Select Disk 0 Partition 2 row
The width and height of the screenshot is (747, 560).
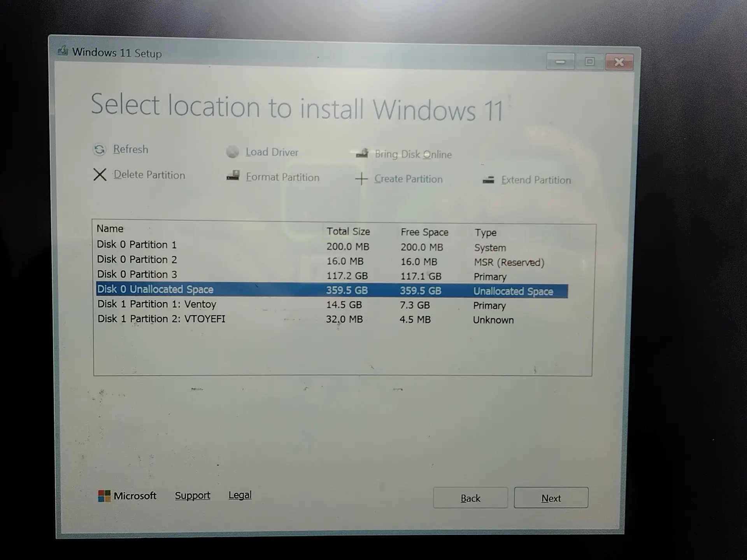[332, 260]
